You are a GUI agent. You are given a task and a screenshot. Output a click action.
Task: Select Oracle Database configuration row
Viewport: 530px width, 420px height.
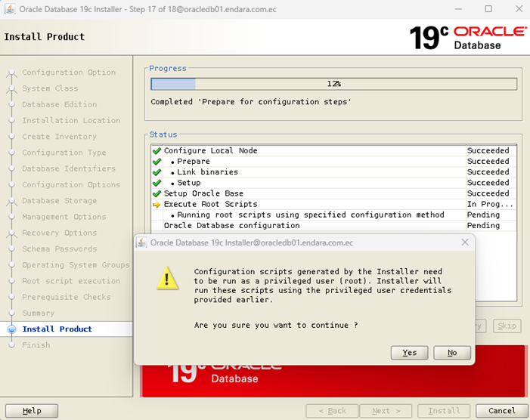(x=333, y=226)
